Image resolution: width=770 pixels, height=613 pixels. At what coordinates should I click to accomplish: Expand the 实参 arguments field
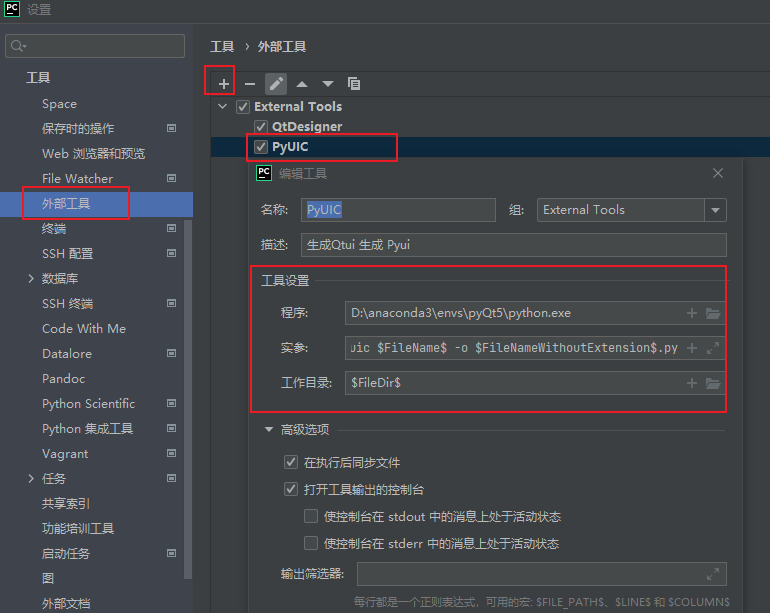[713, 348]
